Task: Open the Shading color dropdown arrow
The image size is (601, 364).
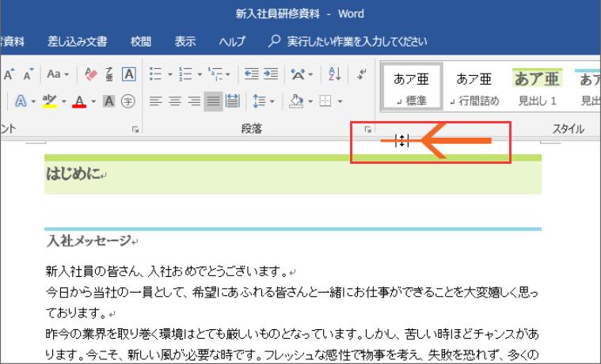Action: (x=310, y=101)
